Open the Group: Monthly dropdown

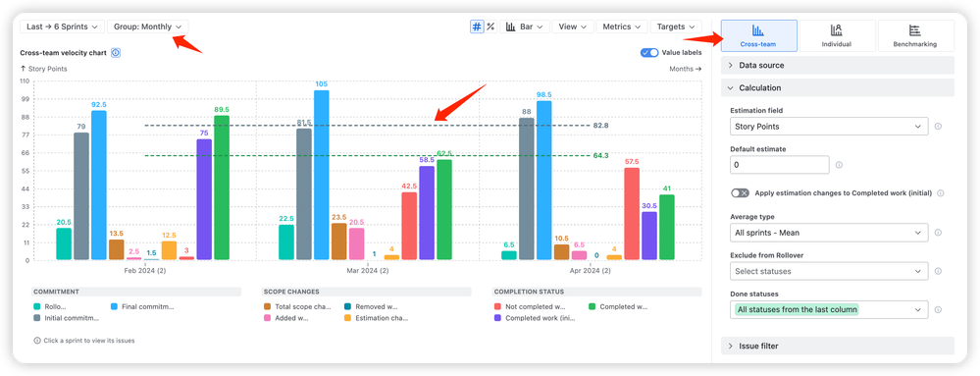147,27
